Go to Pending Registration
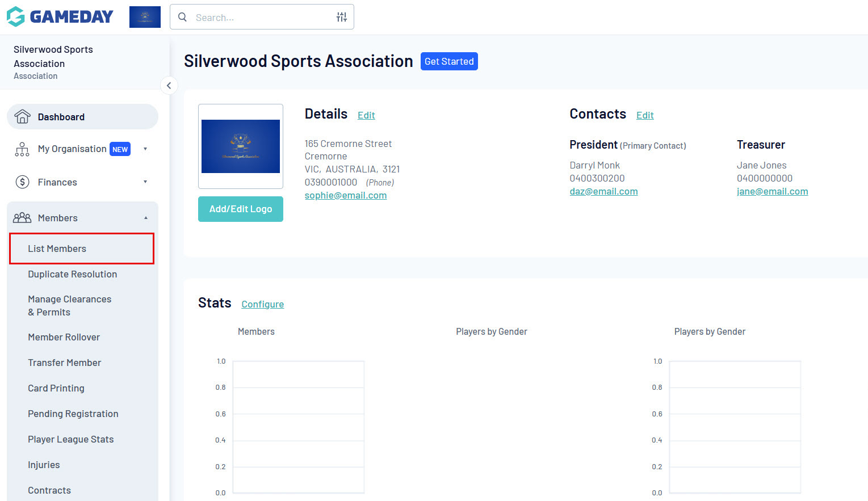The height and width of the screenshot is (501, 868). [73, 414]
